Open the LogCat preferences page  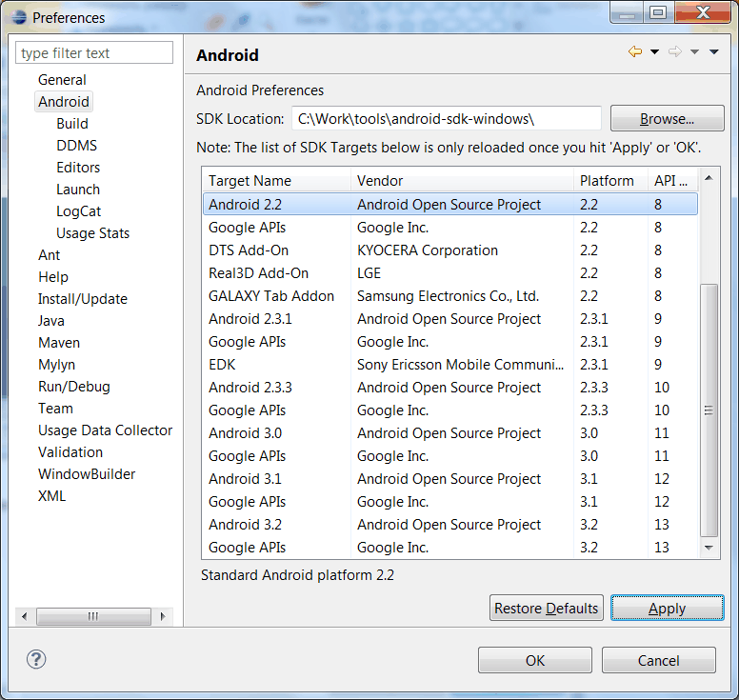click(x=79, y=211)
